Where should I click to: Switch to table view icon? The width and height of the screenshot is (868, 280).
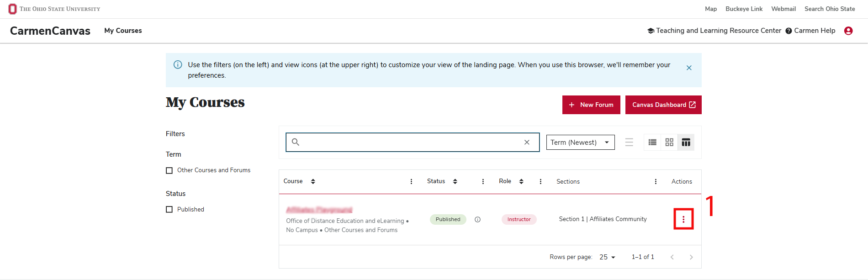pyautogui.click(x=686, y=142)
